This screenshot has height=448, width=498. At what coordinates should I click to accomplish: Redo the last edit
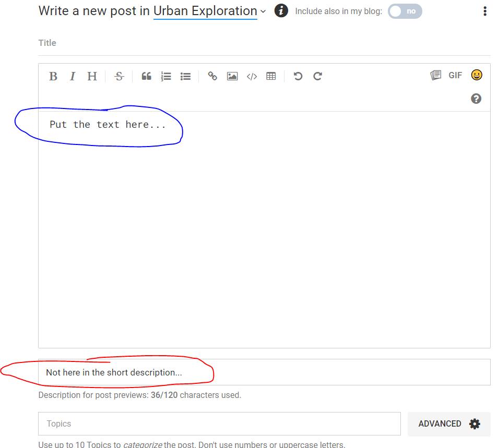coord(317,76)
